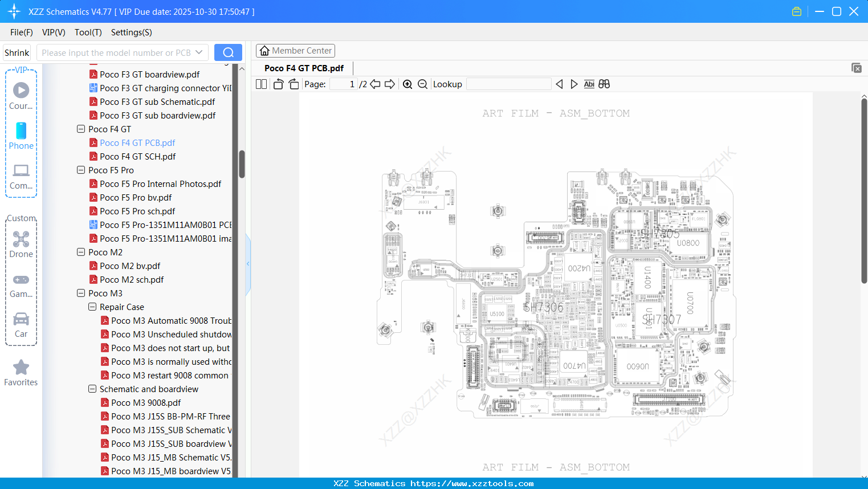
Task: Select the Computer category icon
Action: [x=21, y=176]
